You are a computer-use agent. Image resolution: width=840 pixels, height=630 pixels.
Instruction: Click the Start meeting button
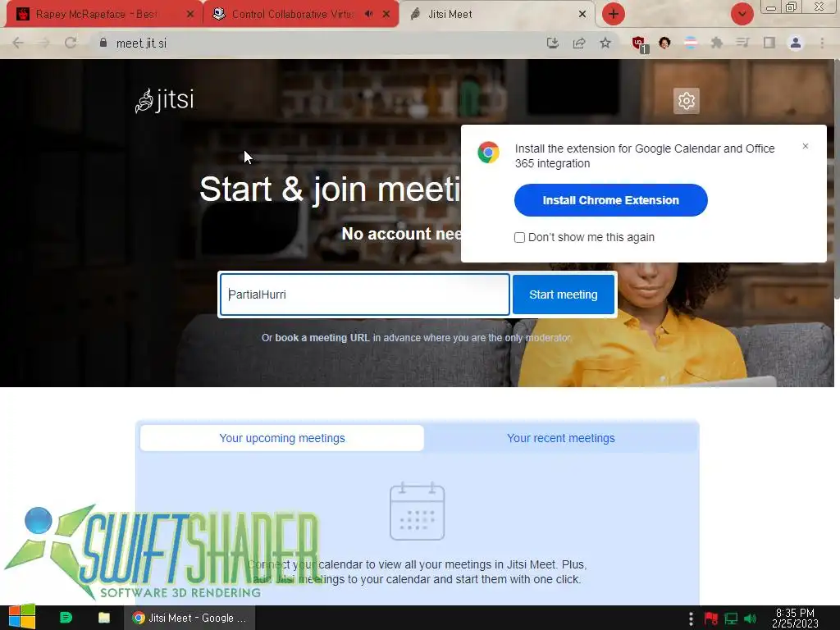coord(563,294)
